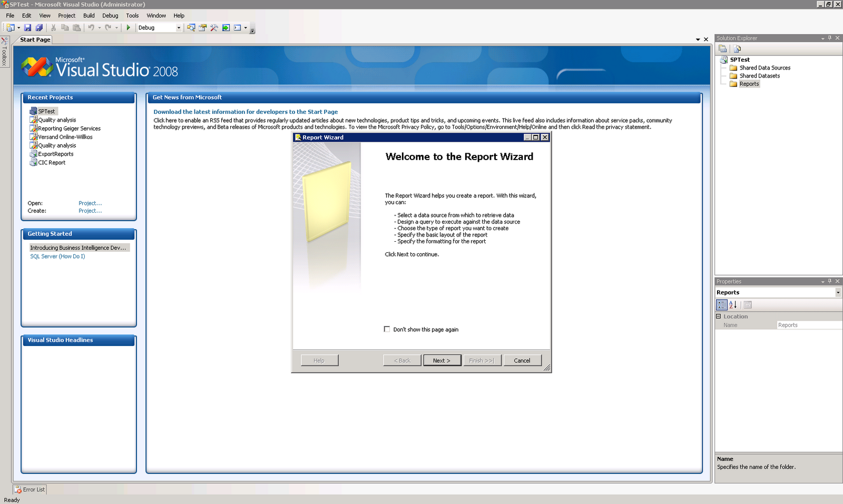843x504 pixels.
Task: Click the SQL Server (How Do I) link
Action: tap(57, 256)
